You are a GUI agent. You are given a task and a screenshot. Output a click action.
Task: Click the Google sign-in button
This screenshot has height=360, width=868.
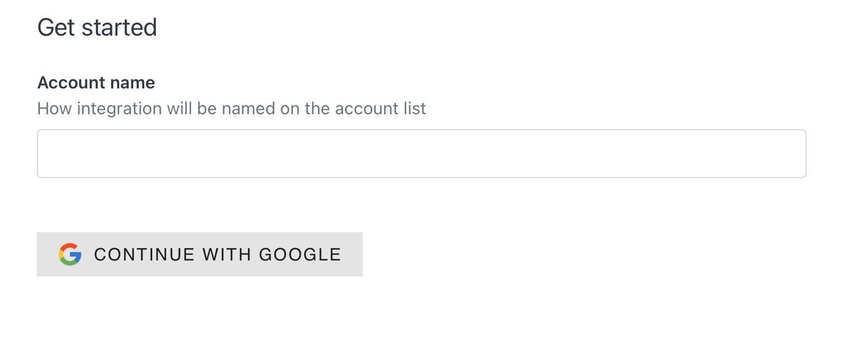(200, 254)
